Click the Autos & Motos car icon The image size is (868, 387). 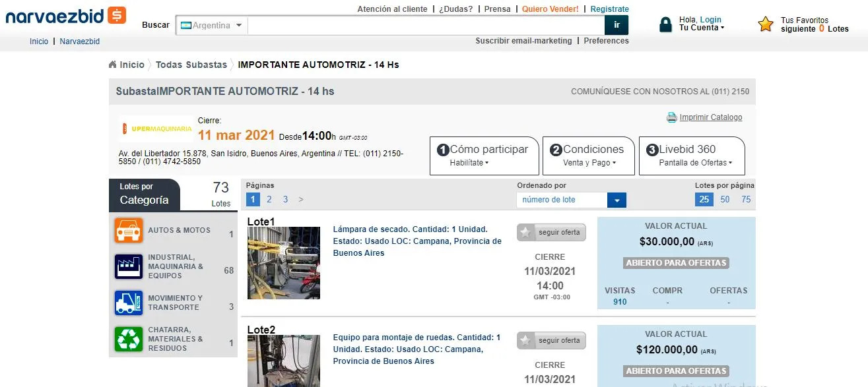[128, 231]
